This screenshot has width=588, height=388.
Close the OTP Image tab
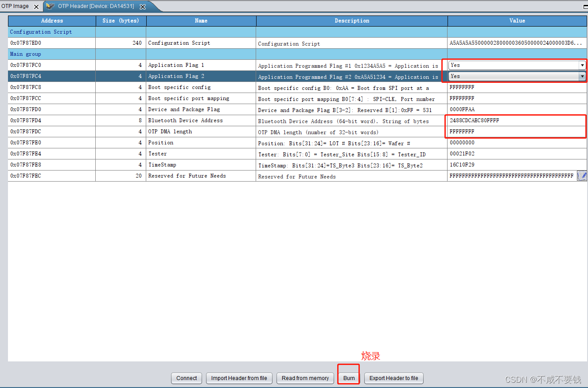36,7
